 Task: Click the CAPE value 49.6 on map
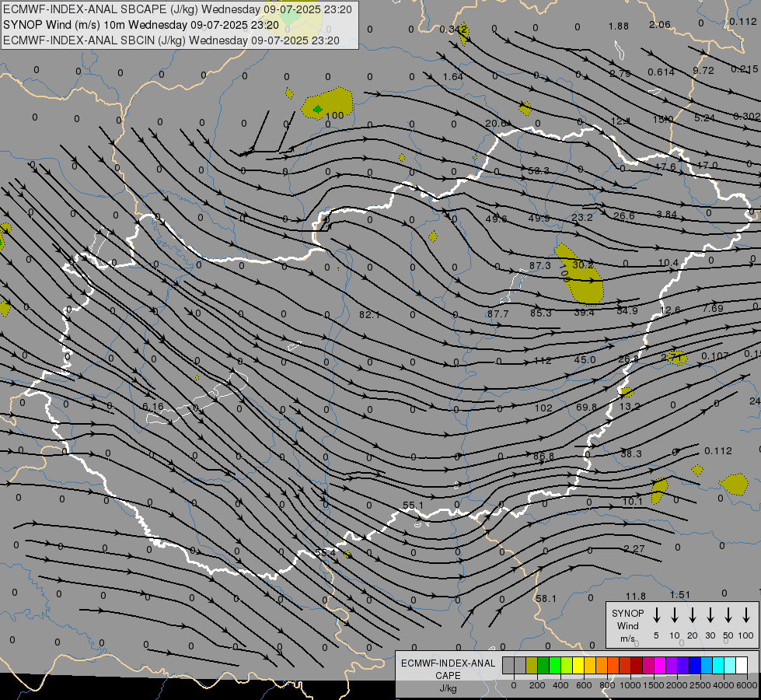tap(496, 219)
